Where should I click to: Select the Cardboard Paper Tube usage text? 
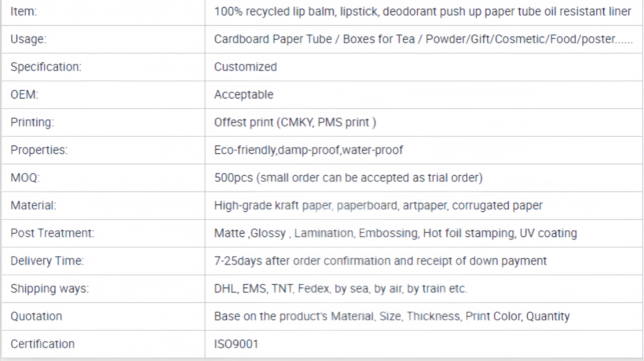coord(423,39)
